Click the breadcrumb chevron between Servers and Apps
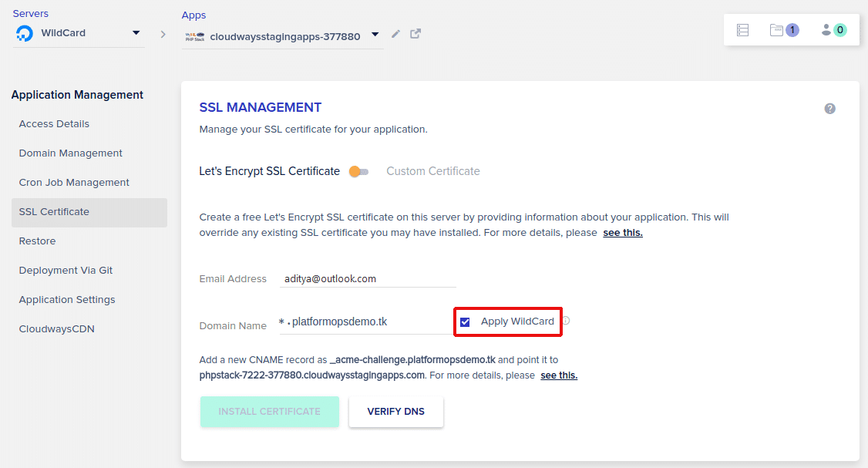Screen dimensions: 868x468 click(x=163, y=35)
